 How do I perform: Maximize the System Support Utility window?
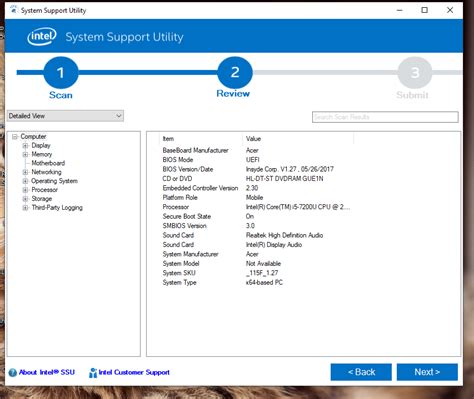[424, 10]
